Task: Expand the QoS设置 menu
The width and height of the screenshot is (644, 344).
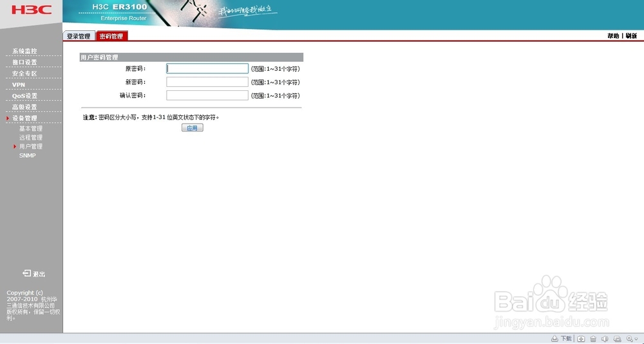Action: click(x=24, y=96)
